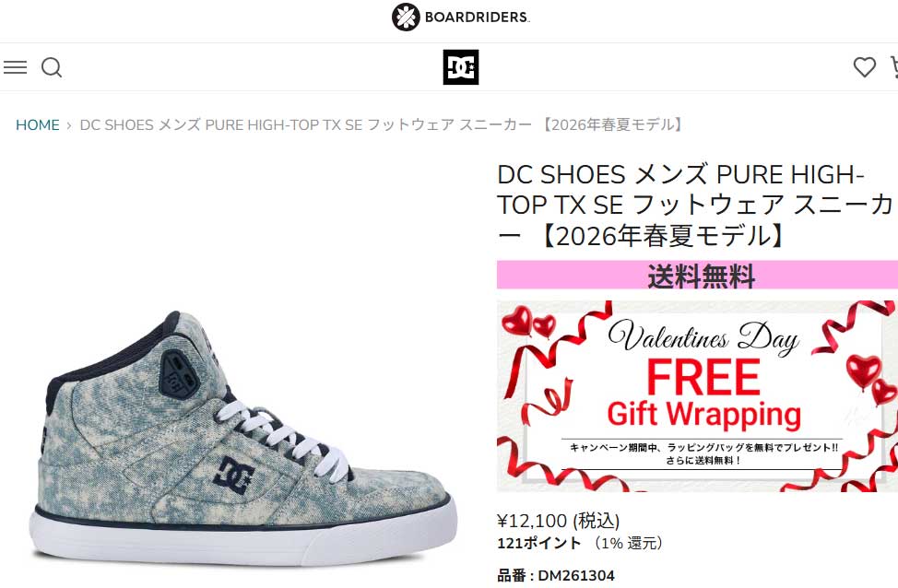Click the pink 送料無料 free shipping banner

tap(697, 275)
